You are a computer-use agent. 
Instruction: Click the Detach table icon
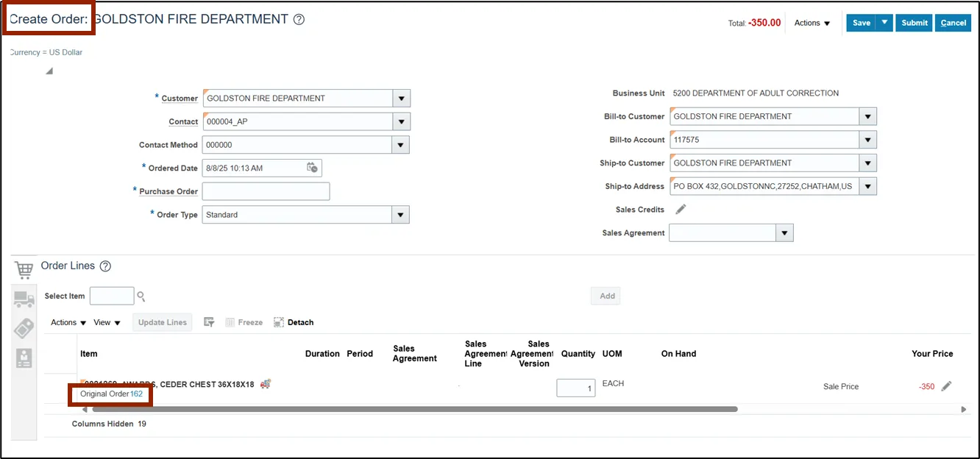[x=279, y=322]
